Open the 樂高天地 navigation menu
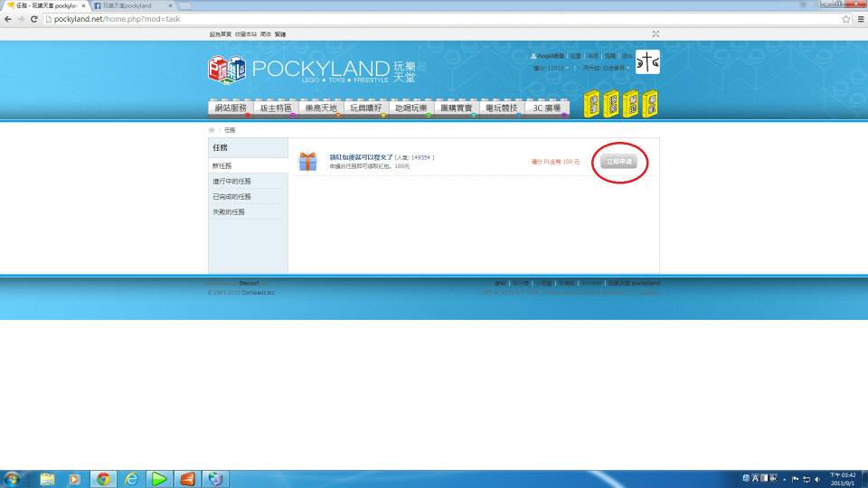 (321, 108)
